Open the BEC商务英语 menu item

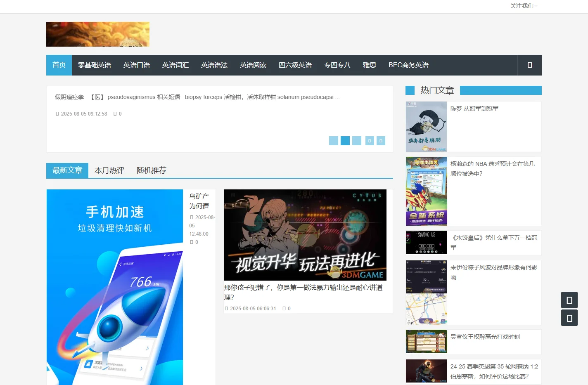pos(408,65)
